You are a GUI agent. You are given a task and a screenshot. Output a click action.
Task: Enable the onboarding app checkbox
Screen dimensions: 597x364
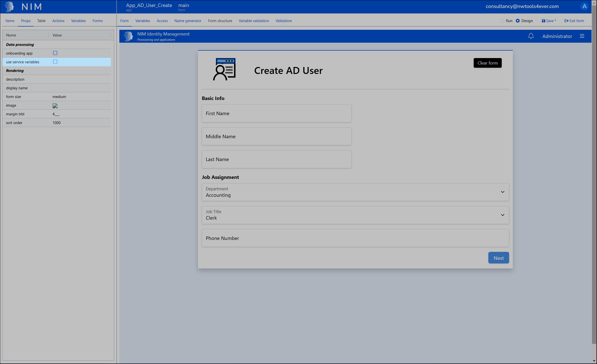[x=55, y=53]
